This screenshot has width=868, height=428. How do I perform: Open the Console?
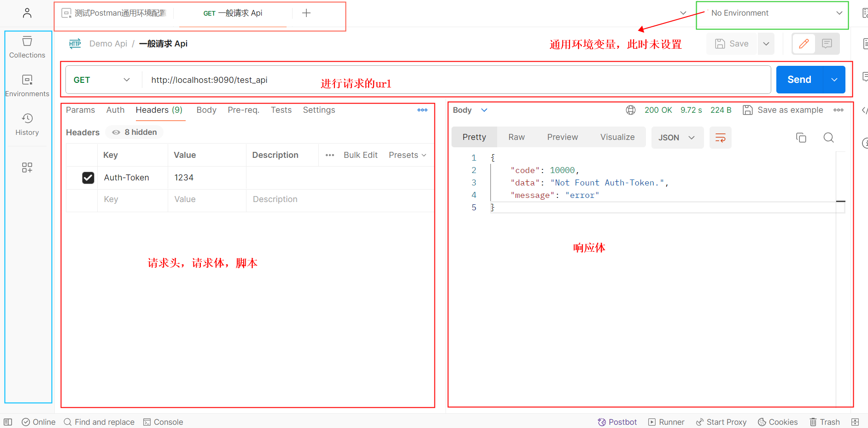[163, 422]
